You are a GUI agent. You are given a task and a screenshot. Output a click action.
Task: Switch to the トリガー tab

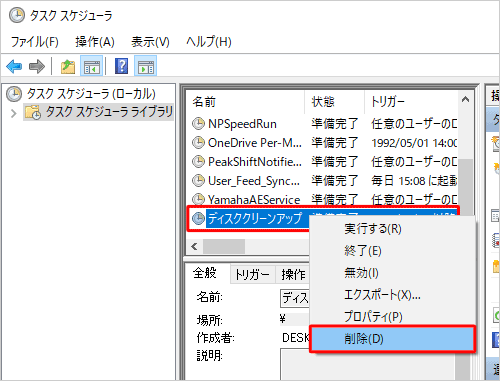(x=253, y=275)
